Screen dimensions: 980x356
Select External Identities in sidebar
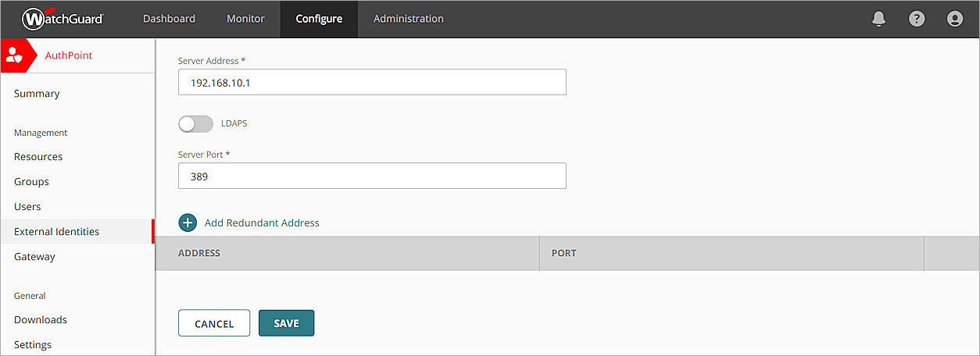tap(56, 231)
